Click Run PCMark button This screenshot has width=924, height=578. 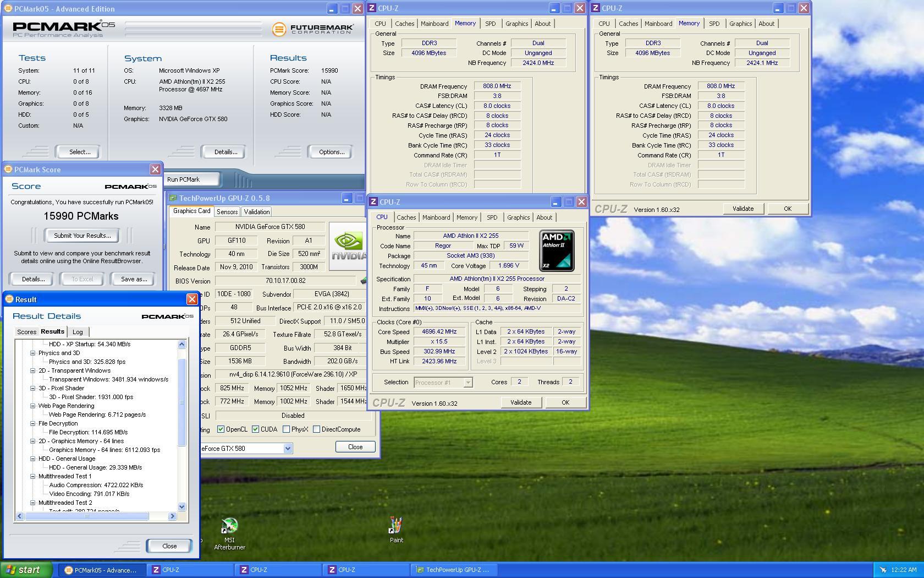pos(192,179)
